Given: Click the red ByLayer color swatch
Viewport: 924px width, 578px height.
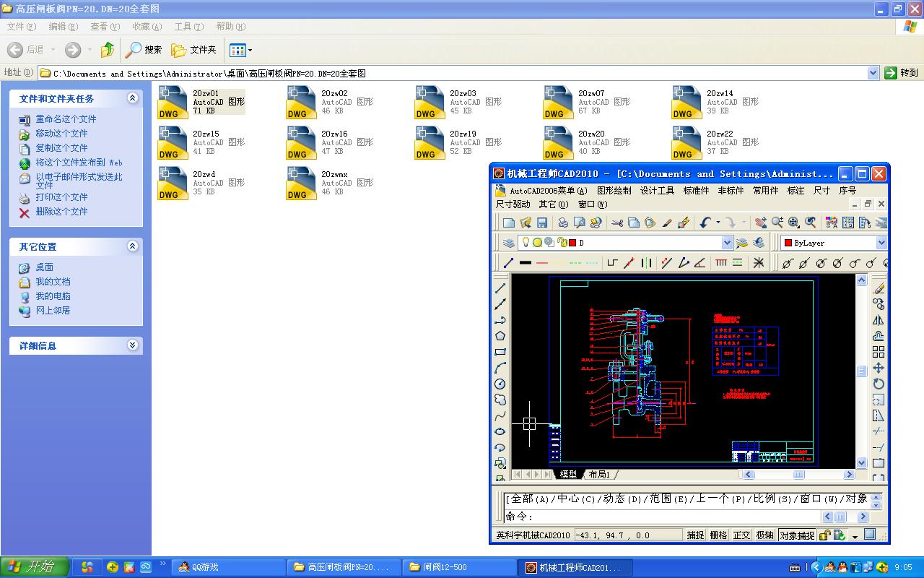Looking at the screenshot, I should [788, 243].
